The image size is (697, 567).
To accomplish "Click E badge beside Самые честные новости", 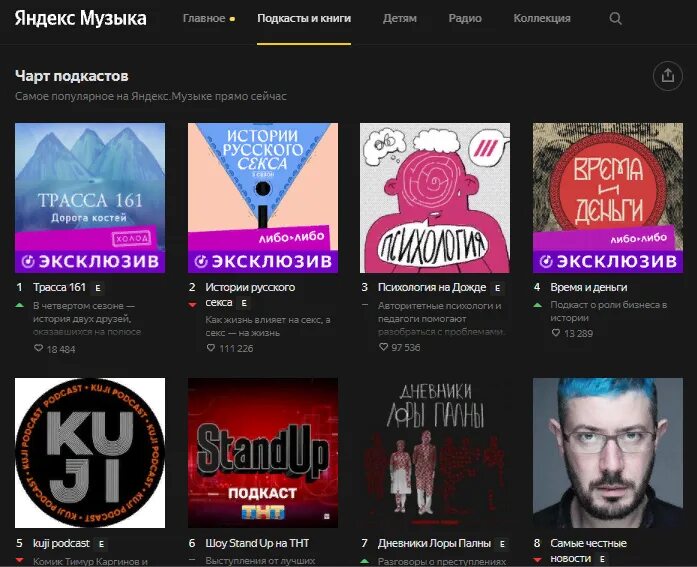I will [x=602, y=559].
